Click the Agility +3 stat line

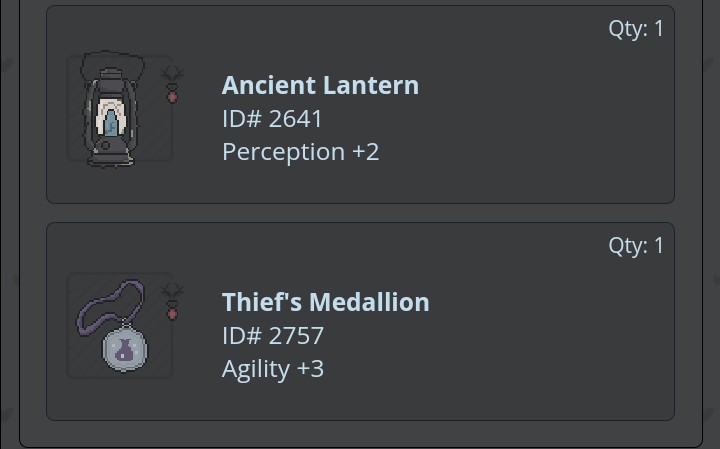273,369
